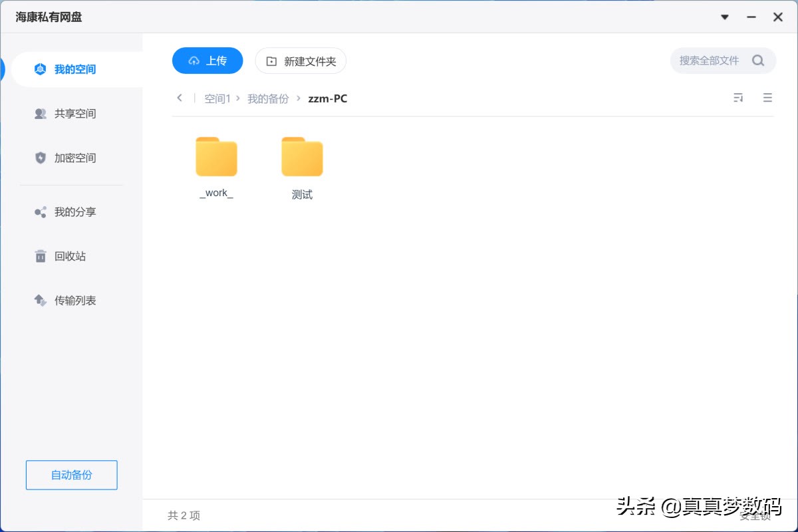Click the 搜索全部文件 search field
The image size is (798, 532).
click(x=723, y=60)
